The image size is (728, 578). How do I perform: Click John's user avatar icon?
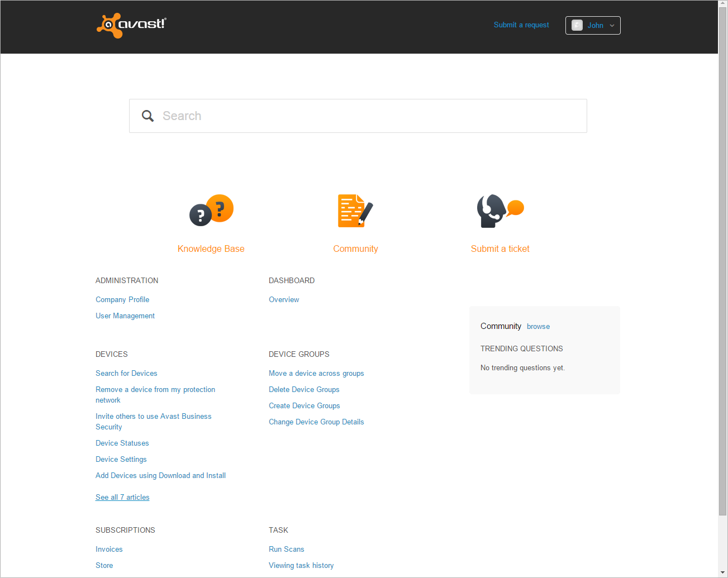point(577,25)
